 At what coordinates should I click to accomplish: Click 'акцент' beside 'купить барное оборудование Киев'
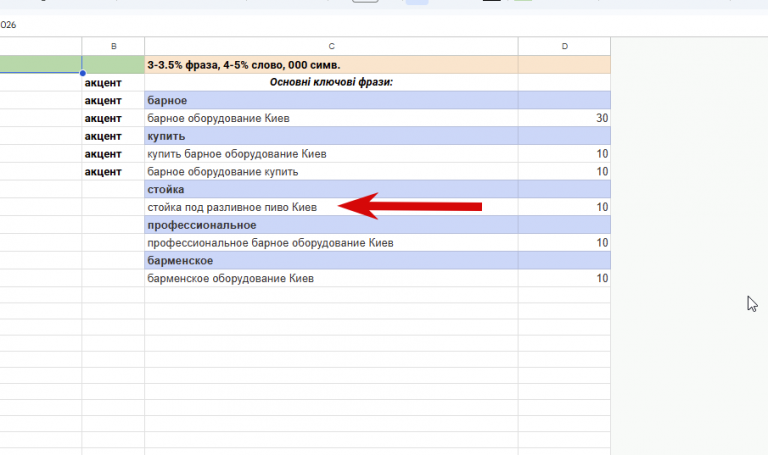113,154
